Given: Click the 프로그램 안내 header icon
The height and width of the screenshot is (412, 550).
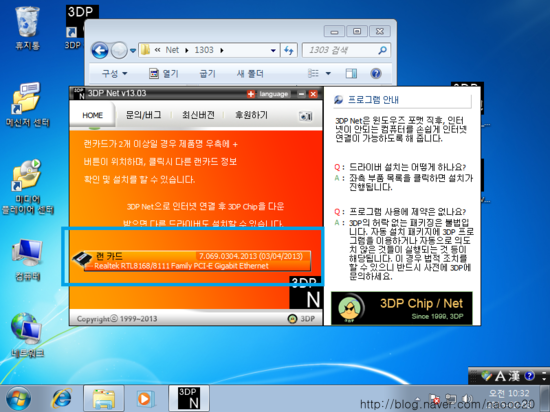Looking at the screenshot, I should coord(338,100).
